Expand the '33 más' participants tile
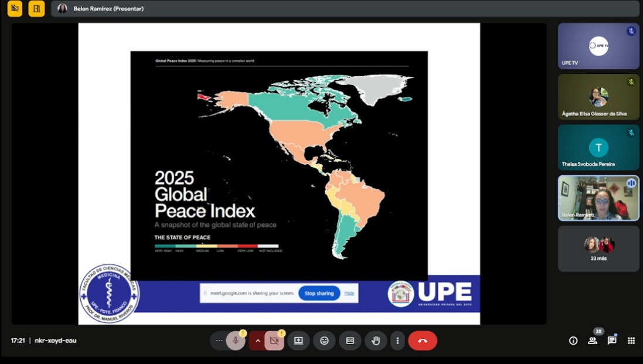Viewport: 643px width, 364px height. pos(598,249)
